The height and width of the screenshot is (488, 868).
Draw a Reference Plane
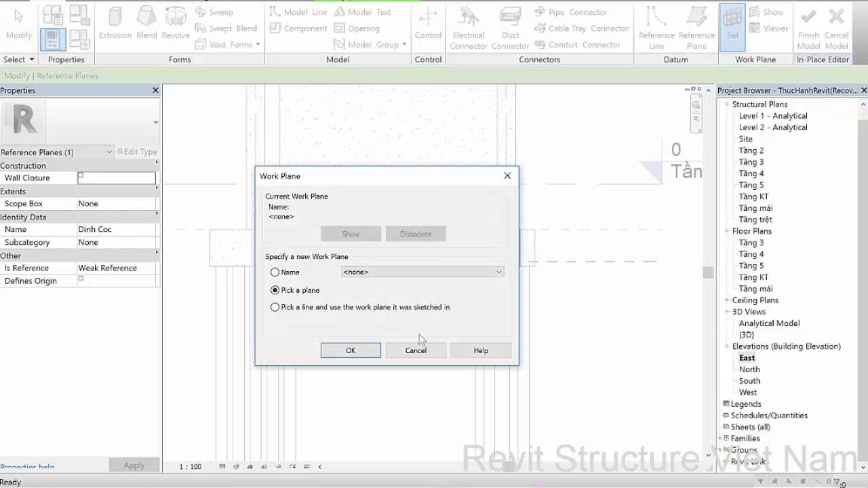coord(696,27)
